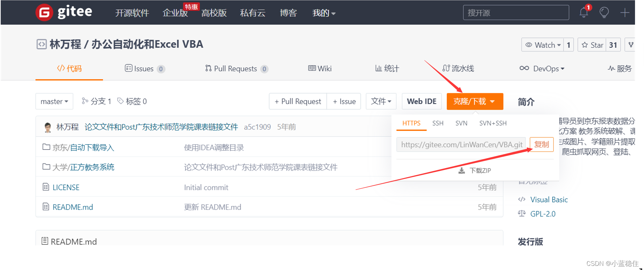The height and width of the screenshot is (270, 644).
Task: Click the code icon beside Visual Basic
Action: [522, 199]
